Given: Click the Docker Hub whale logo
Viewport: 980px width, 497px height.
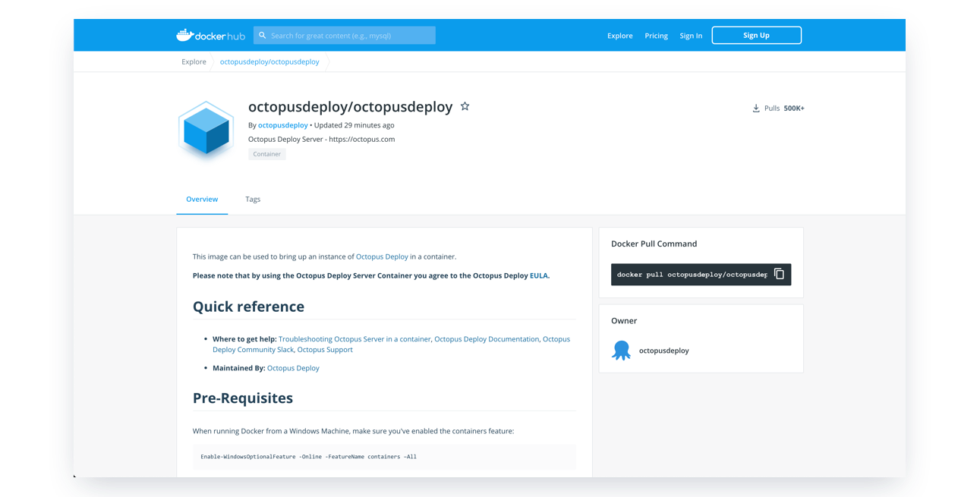Looking at the screenshot, I should coord(210,35).
